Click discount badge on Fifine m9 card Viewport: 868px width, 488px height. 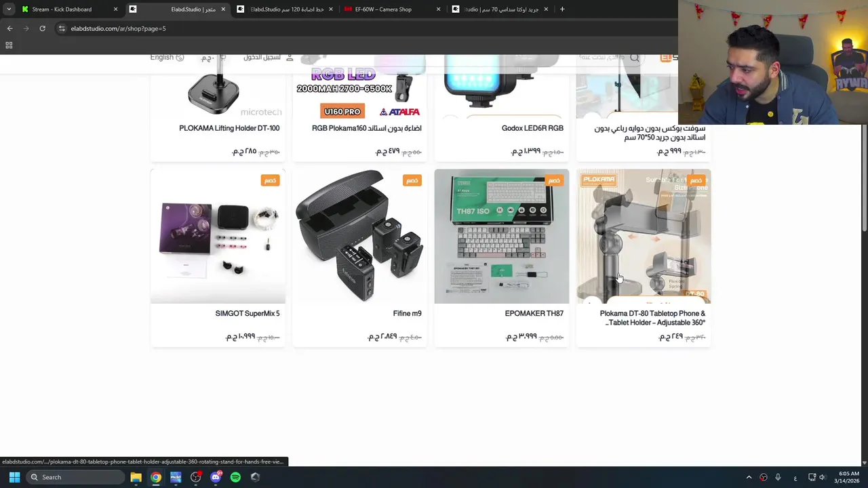pyautogui.click(x=412, y=180)
